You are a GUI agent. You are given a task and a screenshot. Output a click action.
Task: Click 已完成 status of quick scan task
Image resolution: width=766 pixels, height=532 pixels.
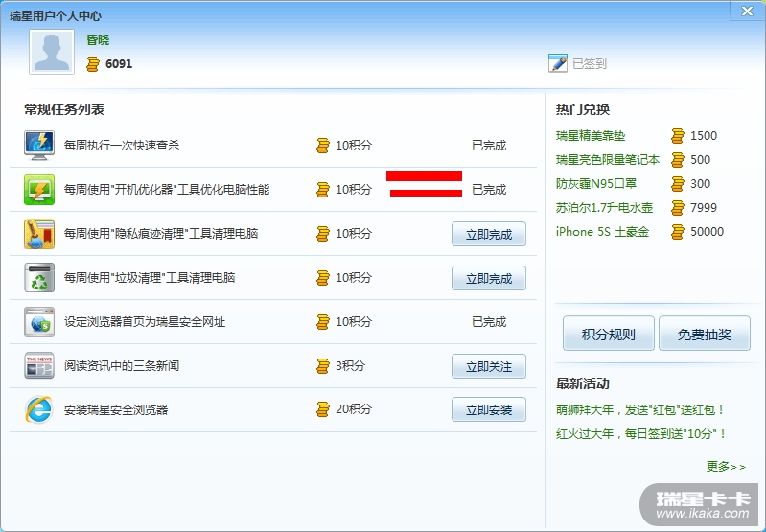click(489, 146)
